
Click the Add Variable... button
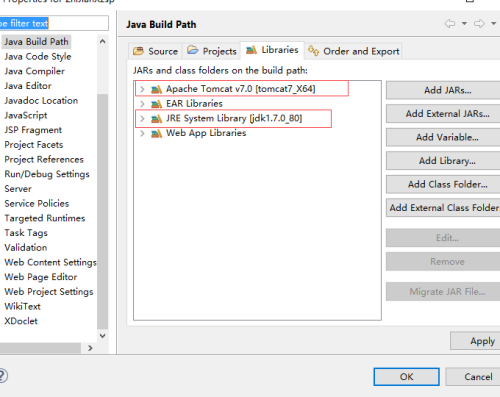[x=443, y=137]
